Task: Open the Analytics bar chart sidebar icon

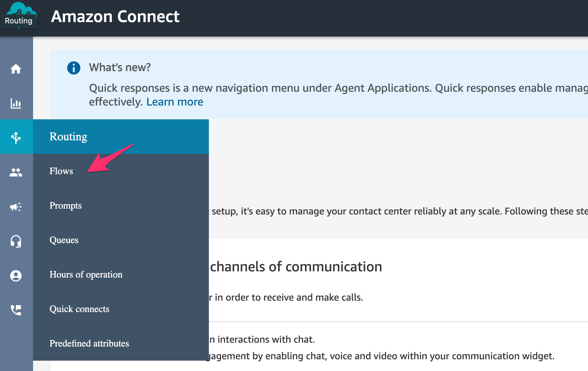Action: [x=16, y=103]
